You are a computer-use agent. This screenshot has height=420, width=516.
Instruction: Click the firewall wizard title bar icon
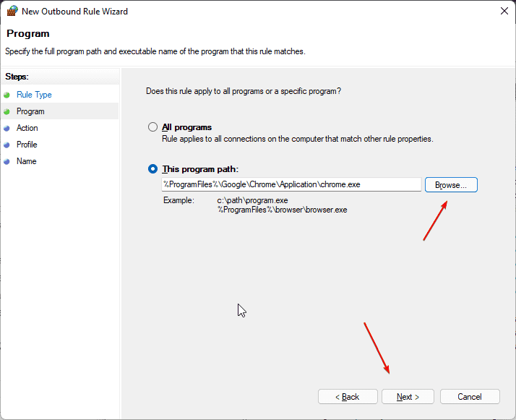click(12, 11)
